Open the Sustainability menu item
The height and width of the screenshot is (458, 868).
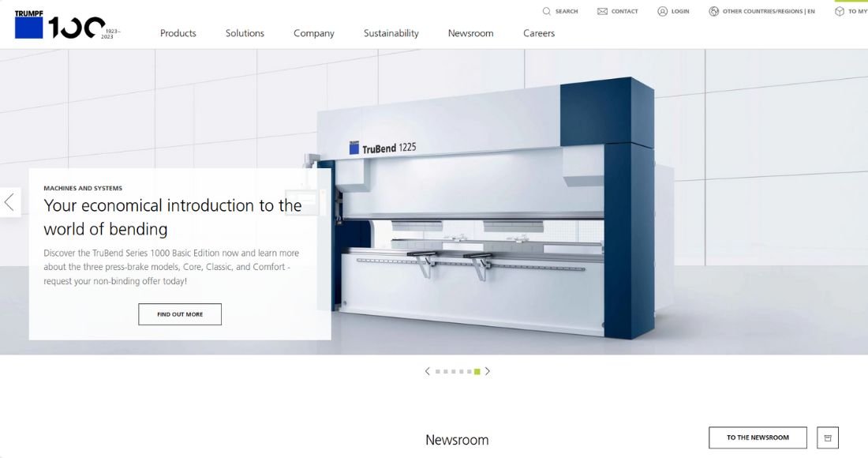click(x=391, y=33)
